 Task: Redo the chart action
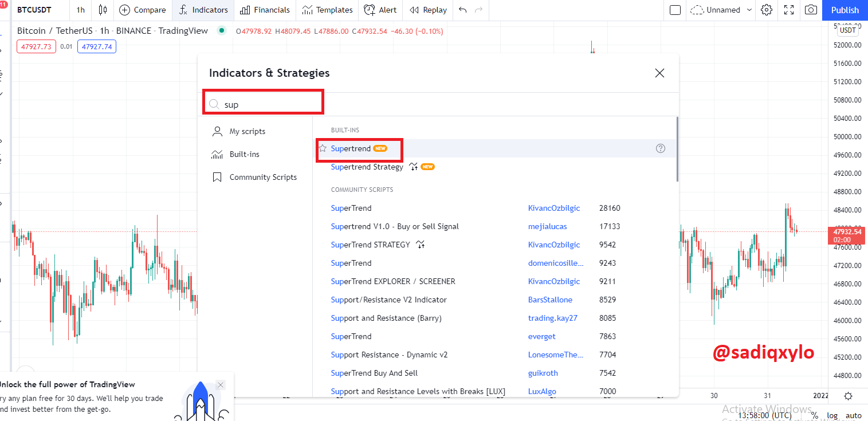(479, 10)
